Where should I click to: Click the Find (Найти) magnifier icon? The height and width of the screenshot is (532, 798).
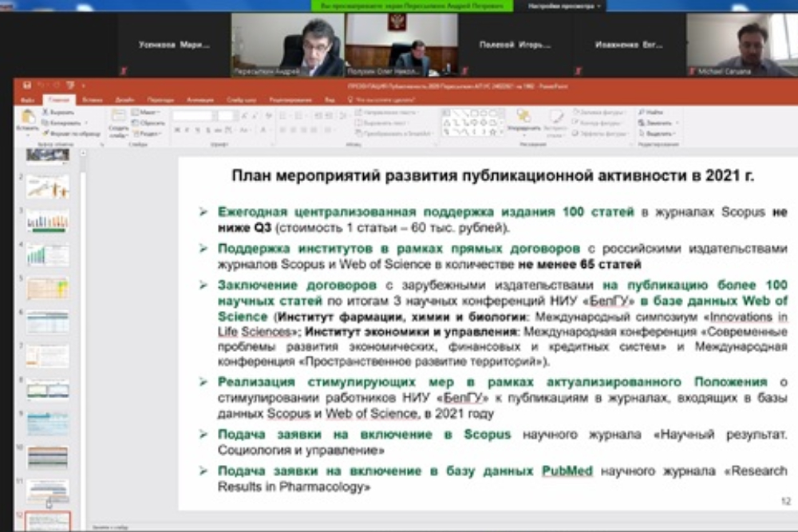tap(652, 112)
